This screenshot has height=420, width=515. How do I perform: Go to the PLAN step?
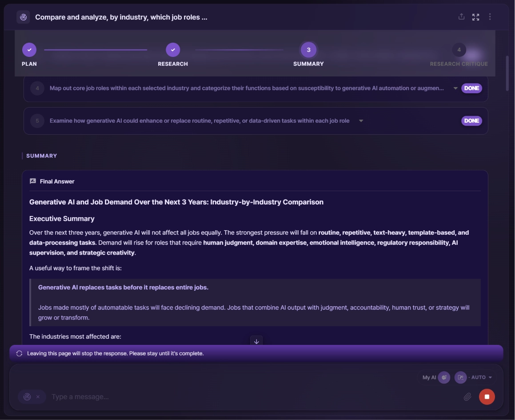click(29, 50)
